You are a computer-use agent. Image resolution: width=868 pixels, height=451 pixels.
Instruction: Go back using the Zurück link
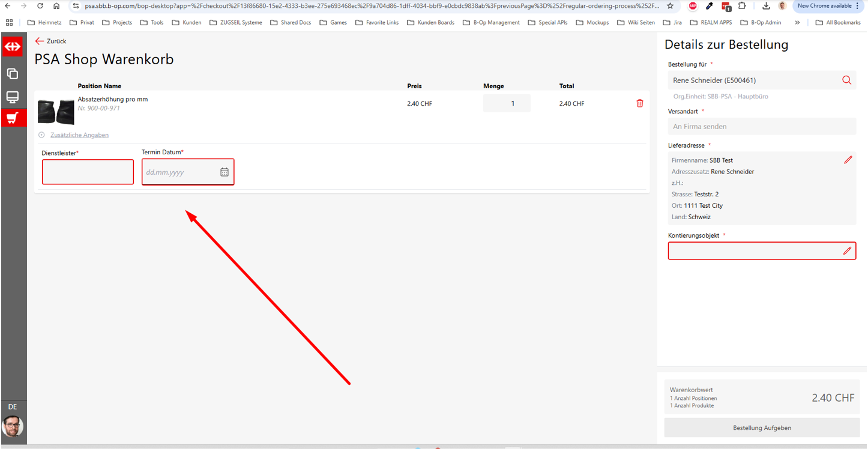coord(51,41)
